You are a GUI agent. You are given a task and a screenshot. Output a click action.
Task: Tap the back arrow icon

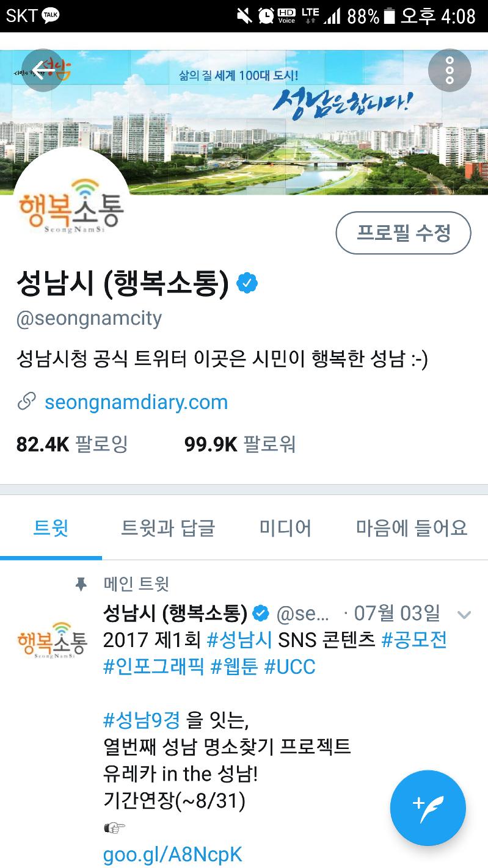pos(43,70)
